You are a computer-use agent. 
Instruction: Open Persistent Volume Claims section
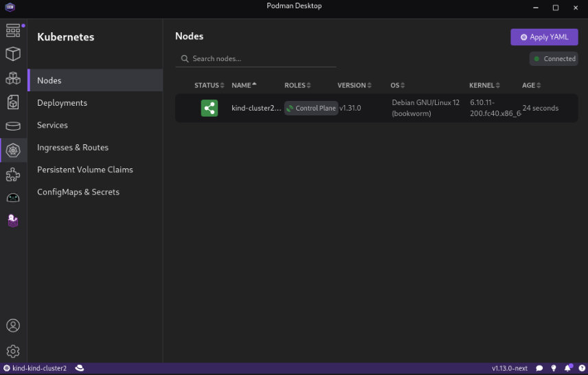[x=95, y=170]
